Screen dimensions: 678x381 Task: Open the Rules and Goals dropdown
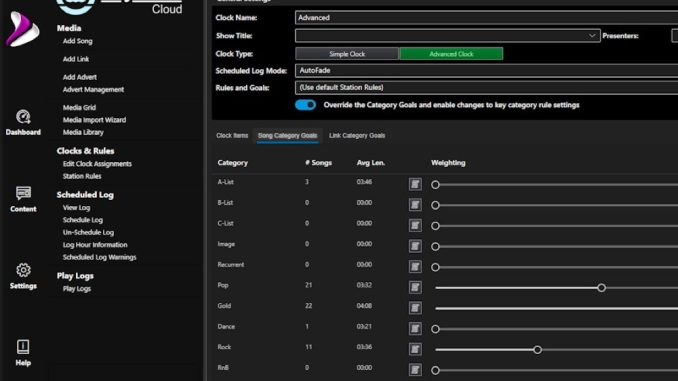[x=486, y=87]
